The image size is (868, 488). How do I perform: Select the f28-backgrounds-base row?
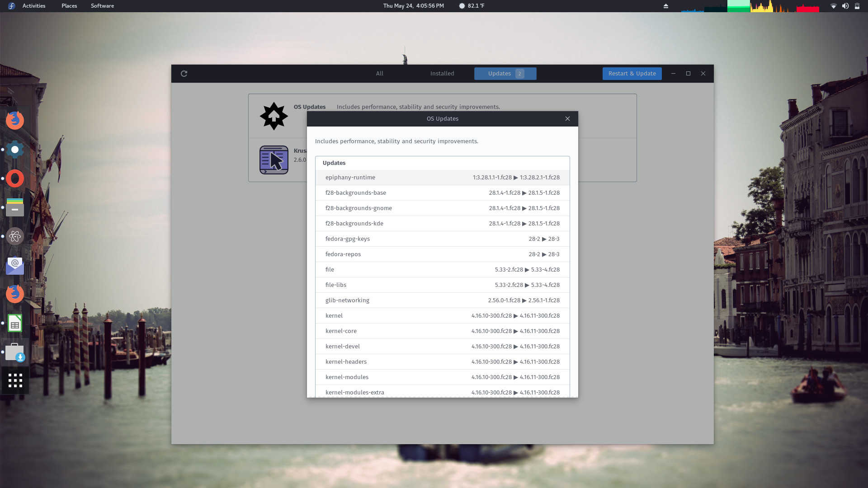(443, 193)
